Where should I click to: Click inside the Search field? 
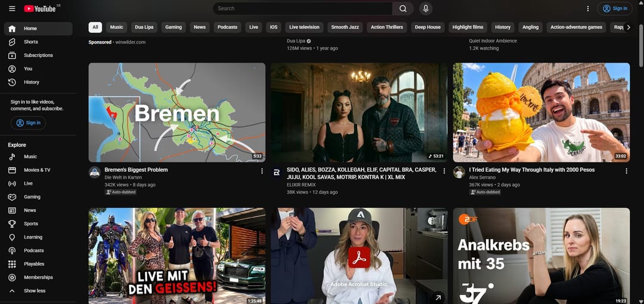[303, 8]
